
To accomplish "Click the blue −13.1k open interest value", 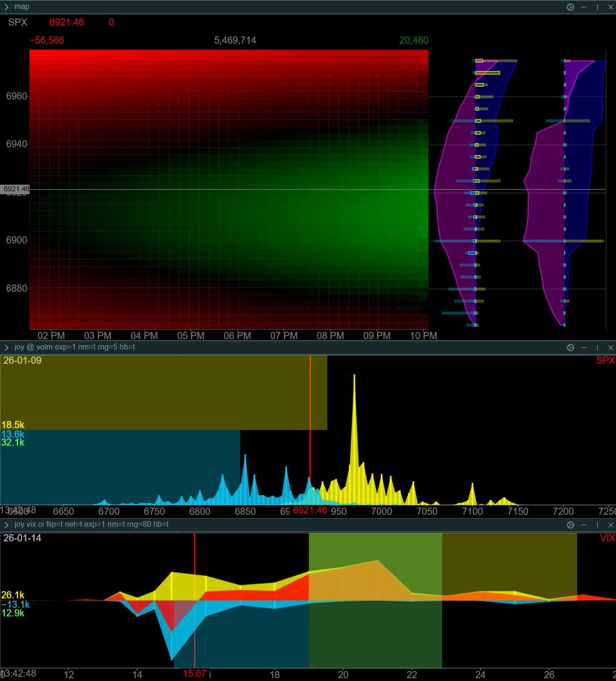I will [15, 604].
